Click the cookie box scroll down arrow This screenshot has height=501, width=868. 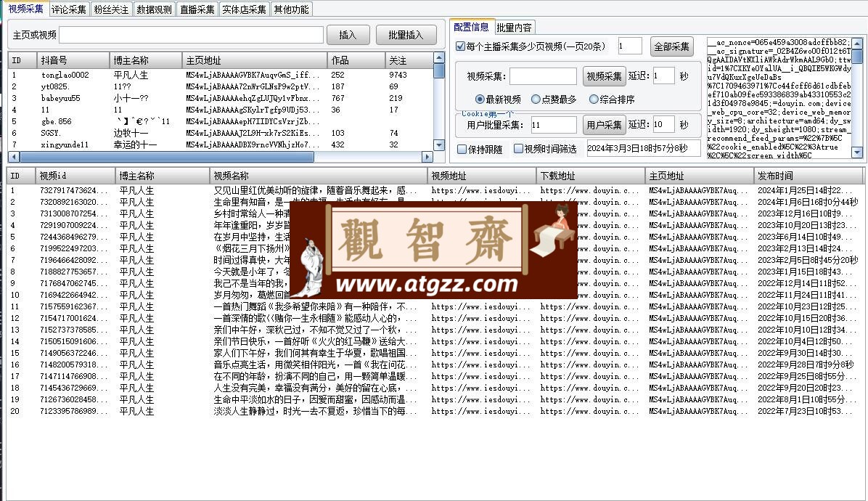pyautogui.click(x=857, y=152)
